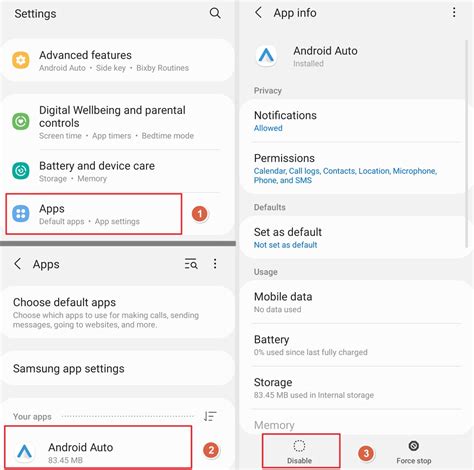Viewport: 474px width, 470px height.
Task: Open Set as default option
Action: coord(353,238)
